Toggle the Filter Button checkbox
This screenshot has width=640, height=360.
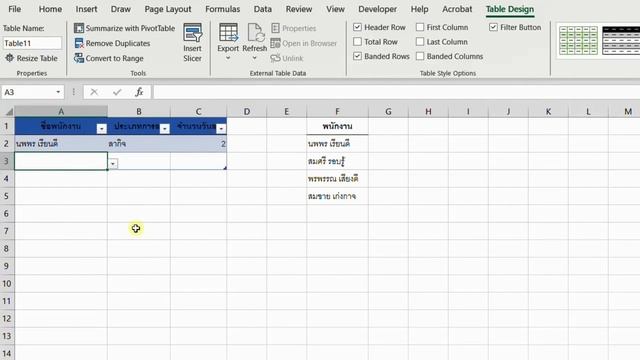[493, 27]
